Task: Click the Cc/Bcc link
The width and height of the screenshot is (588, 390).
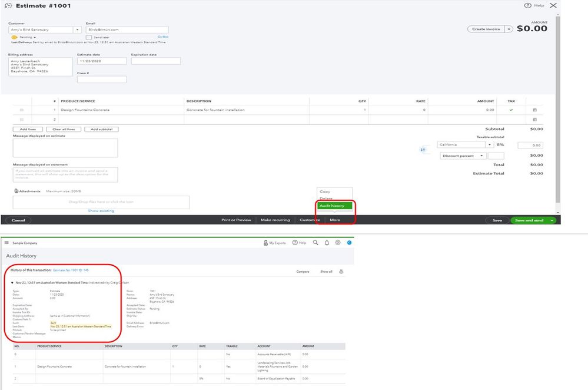Action: pos(163,37)
